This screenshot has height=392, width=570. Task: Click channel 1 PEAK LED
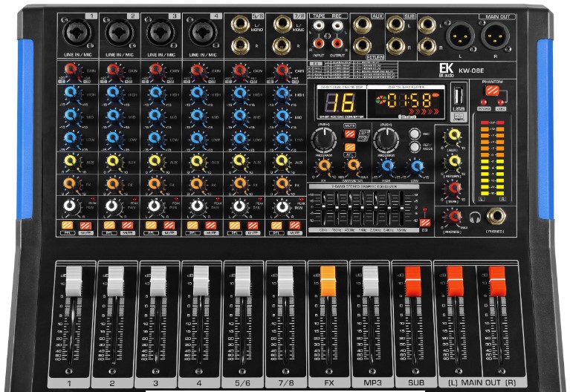pos(93,199)
